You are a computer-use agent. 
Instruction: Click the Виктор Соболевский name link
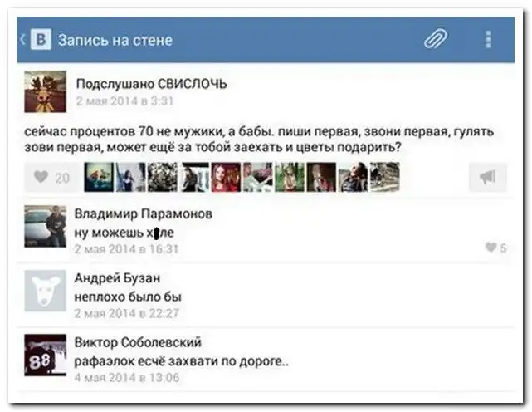pyautogui.click(x=138, y=342)
